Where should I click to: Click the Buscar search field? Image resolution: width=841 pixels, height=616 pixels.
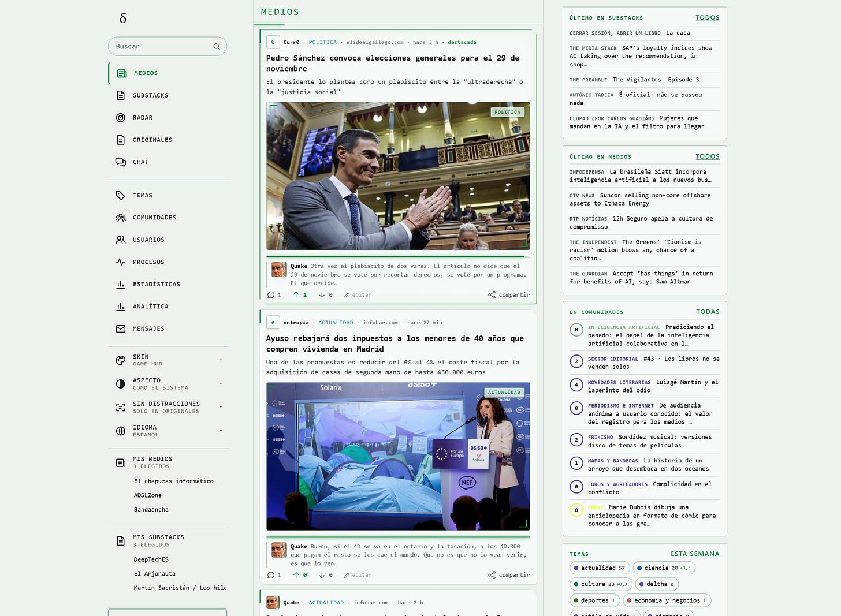point(168,47)
